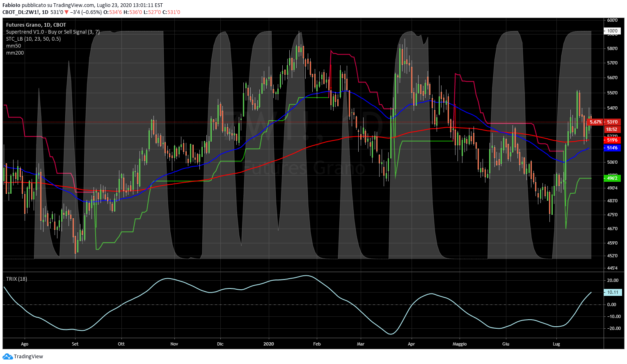Click the 580'0 price axis label
Viewport: 627px width, 364px height.
[x=612, y=49]
